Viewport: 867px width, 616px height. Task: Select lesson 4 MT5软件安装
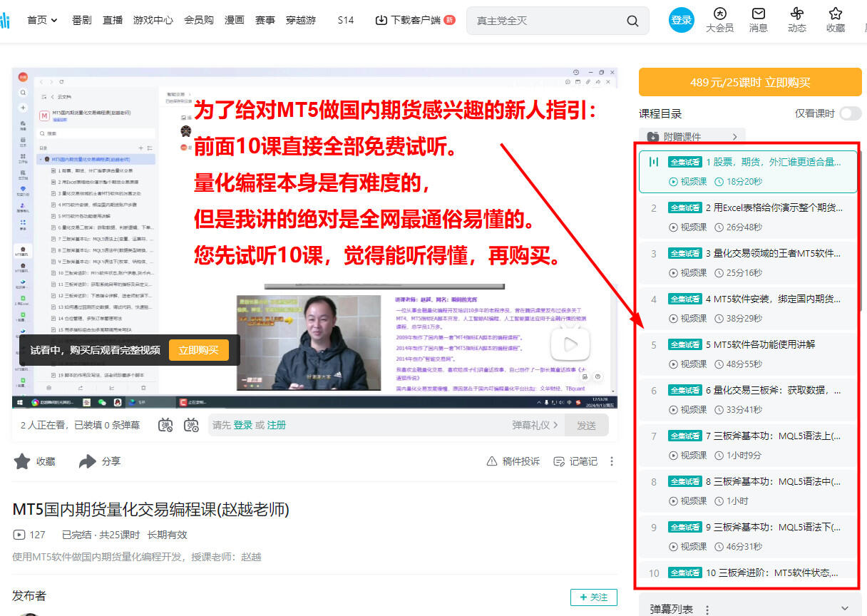[748, 309]
